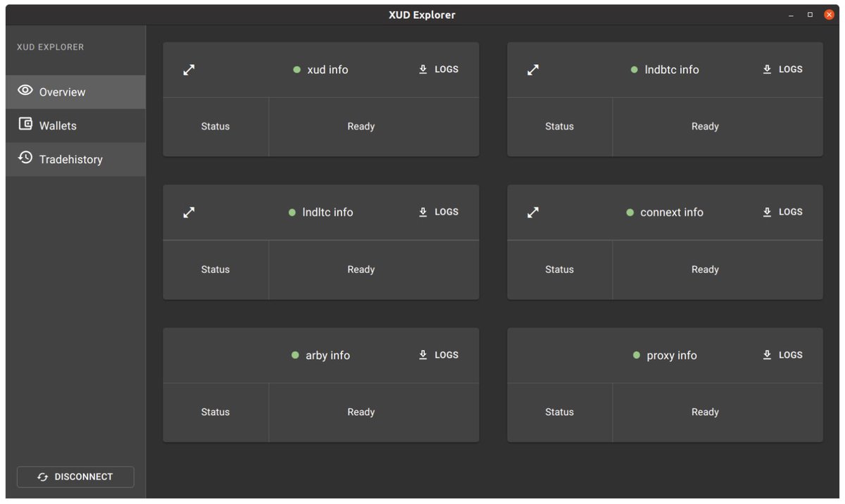The height and width of the screenshot is (504, 845).
Task: Minimize the XUD Explorer window
Action: pos(791,15)
